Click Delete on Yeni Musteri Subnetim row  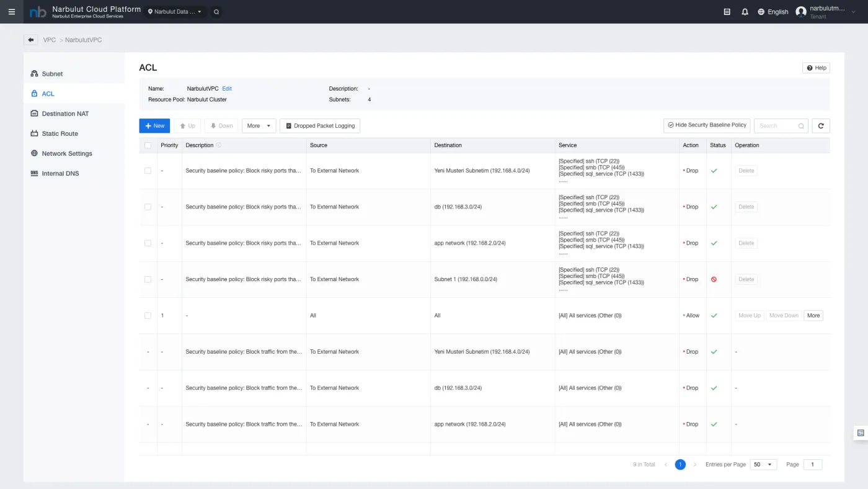tap(746, 171)
